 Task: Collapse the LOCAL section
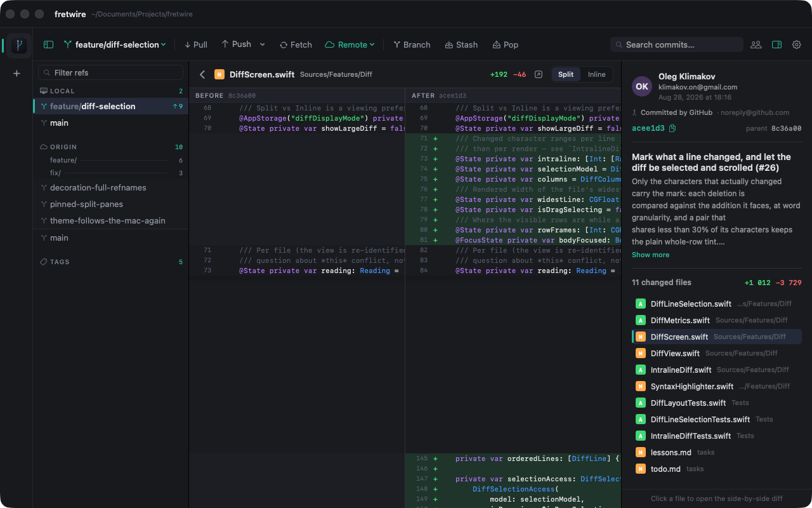[x=111, y=91]
